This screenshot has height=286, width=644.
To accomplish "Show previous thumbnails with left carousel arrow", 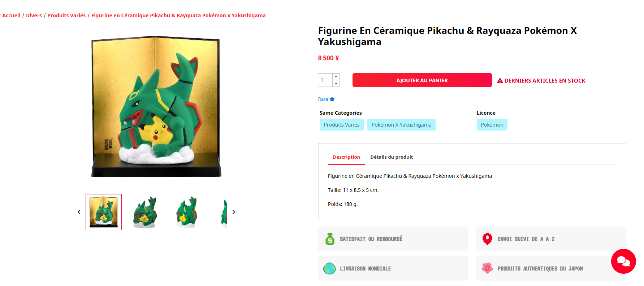I will 79,212.
